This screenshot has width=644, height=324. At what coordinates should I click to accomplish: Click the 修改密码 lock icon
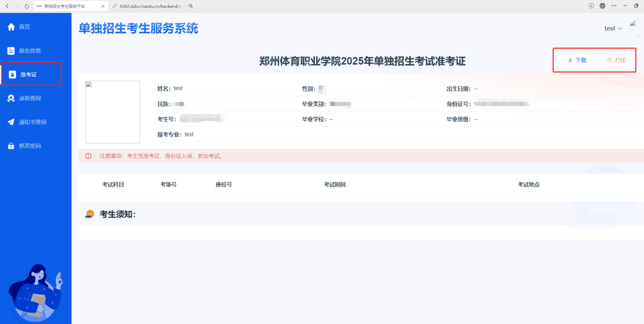tap(11, 146)
